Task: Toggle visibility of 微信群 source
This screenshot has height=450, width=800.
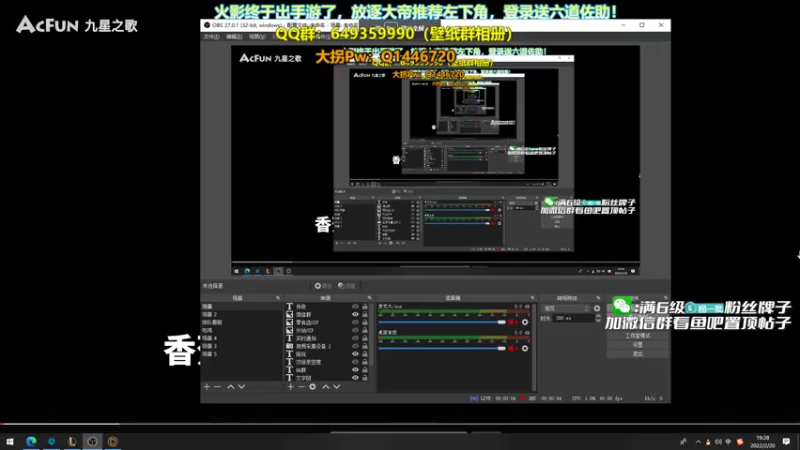Action: 355,315
